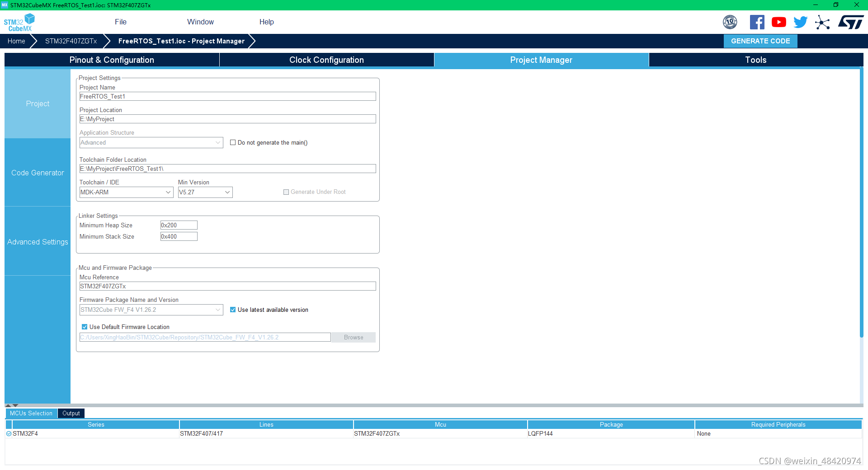Open the Min Version dropdown

pyautogui.click(x=205, y=192)
